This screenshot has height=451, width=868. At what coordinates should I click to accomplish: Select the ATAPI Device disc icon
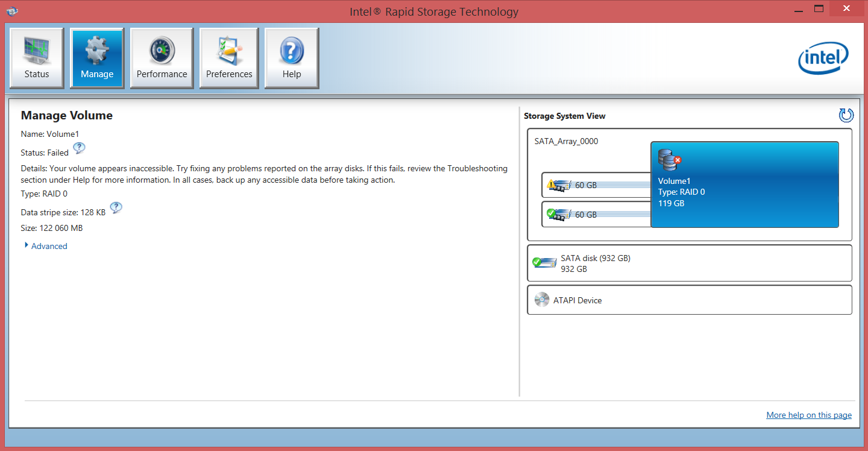[542, 300]
